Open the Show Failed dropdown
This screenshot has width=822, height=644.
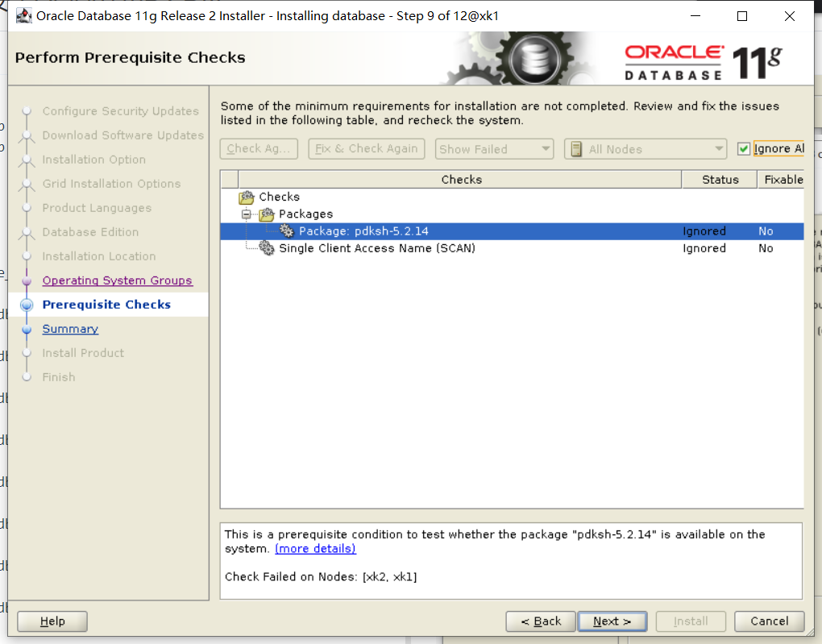coord(494,149)
